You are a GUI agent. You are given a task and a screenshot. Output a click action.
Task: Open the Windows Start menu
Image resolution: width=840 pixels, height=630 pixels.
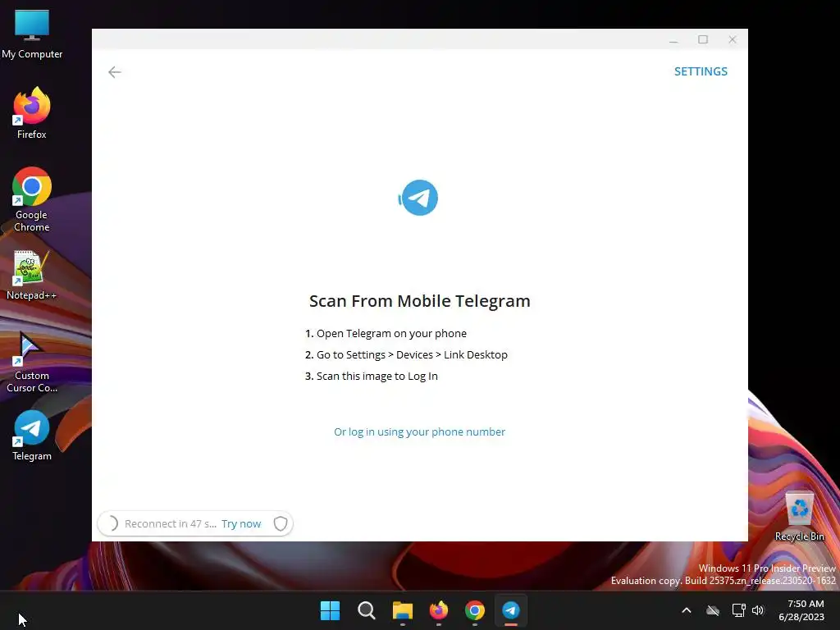pos(330,610)
